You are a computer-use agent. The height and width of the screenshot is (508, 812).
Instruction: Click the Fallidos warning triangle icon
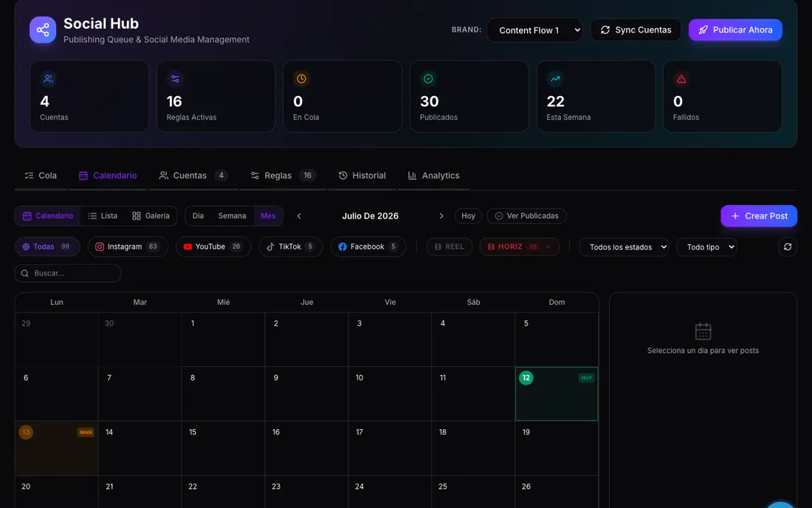pyautogui.click(x=681, y=79)
